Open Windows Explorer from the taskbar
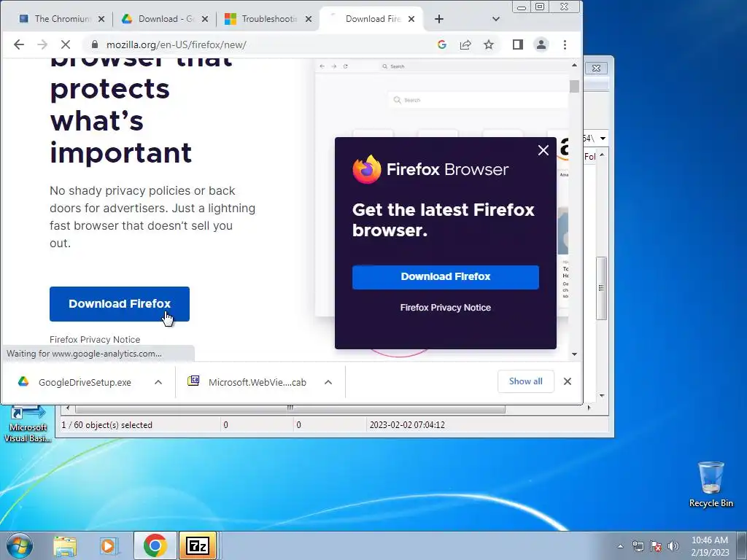The image size is (747, 560). (65, 546)
